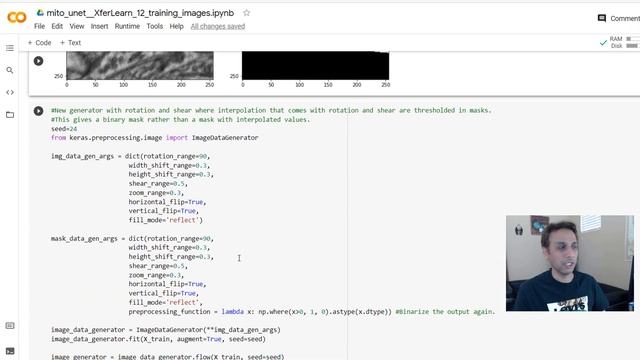Open the Insert menu
This screenshot has height=360, width=640.
tap(100, 26)
